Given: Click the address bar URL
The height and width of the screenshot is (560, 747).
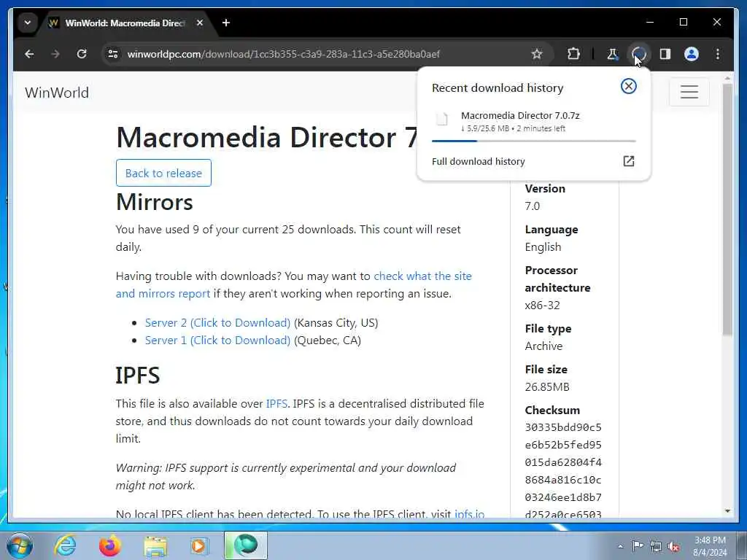Looking at the screenshot, I should [x=284, y=54].
